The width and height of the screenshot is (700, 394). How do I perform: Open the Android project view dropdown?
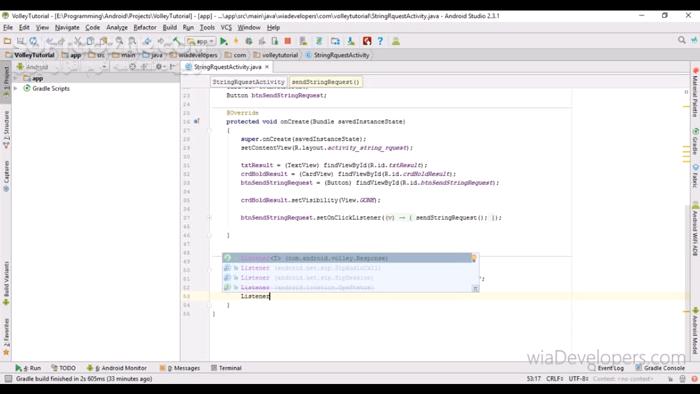click(62, 67)
